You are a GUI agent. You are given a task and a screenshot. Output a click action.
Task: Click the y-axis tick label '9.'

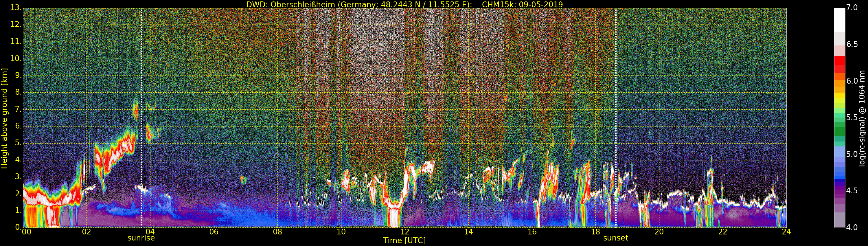pos(18,76)
